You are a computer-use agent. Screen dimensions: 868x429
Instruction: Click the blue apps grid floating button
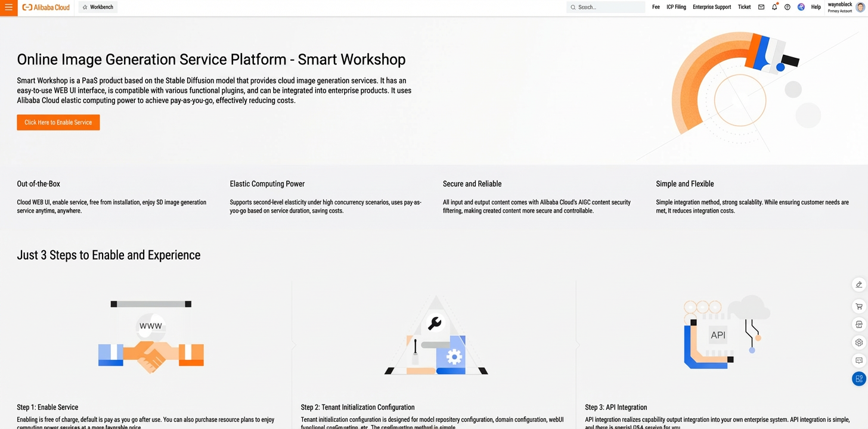859,378
